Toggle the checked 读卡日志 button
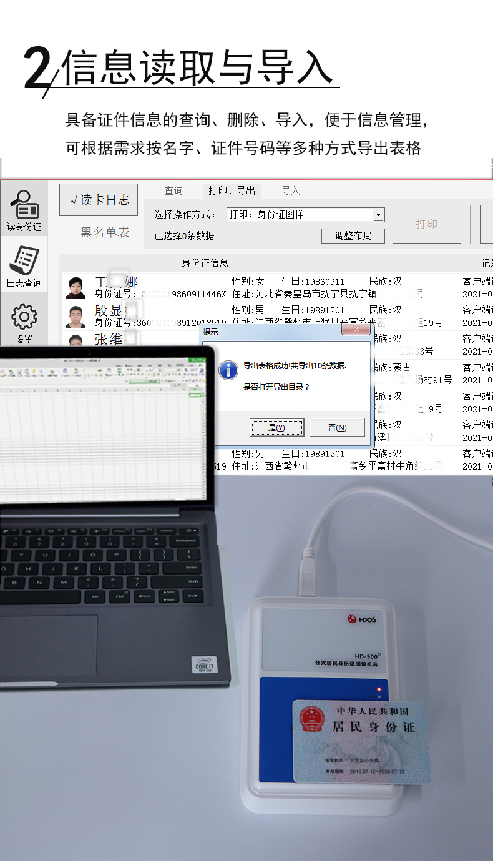The width and height of the screenshot is (493, 868). click(99, 200)
